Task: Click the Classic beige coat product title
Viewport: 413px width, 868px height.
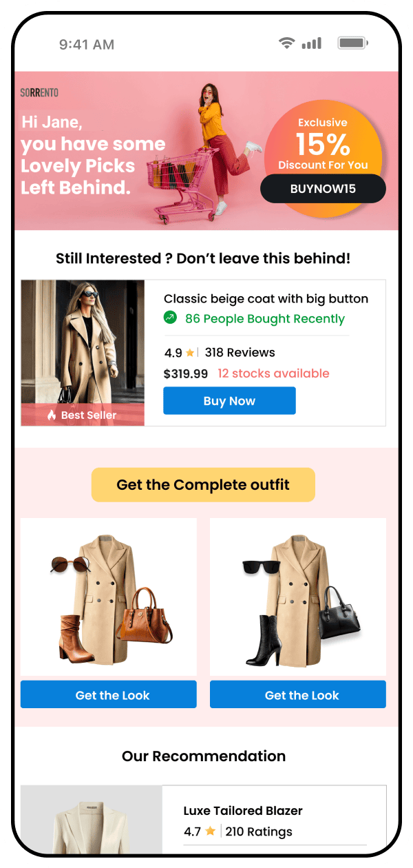Action: 266,299
